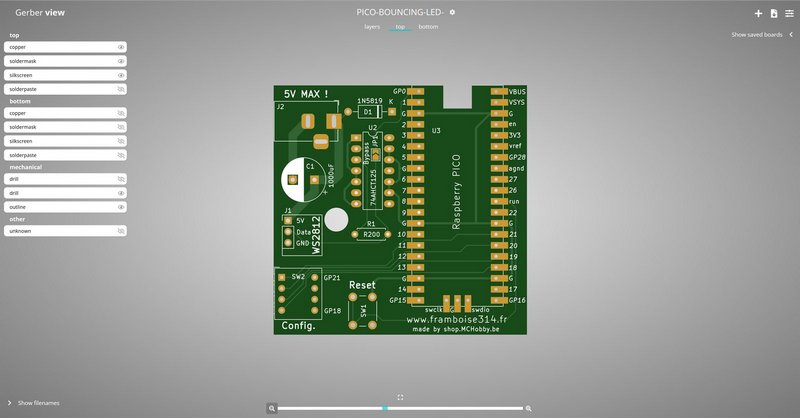Show the unknown layer under other
Screen dimensions: 800x418
click(121, 231)
